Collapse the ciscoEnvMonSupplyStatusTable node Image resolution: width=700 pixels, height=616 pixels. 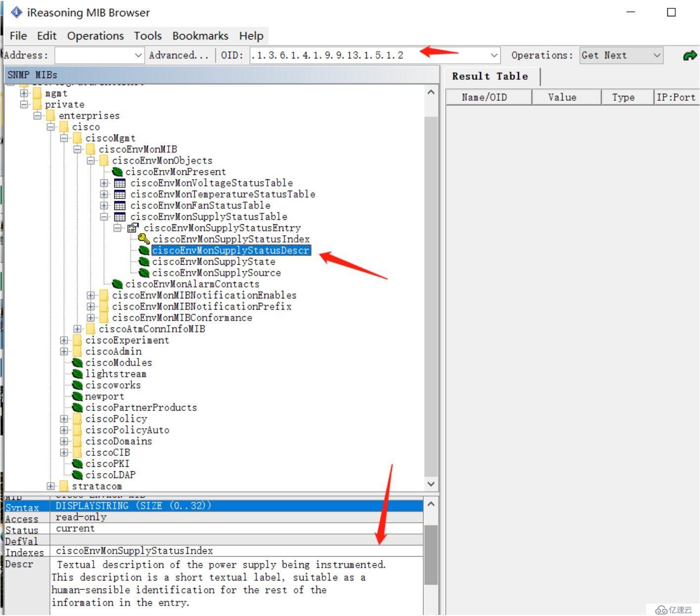coord(104,217)
